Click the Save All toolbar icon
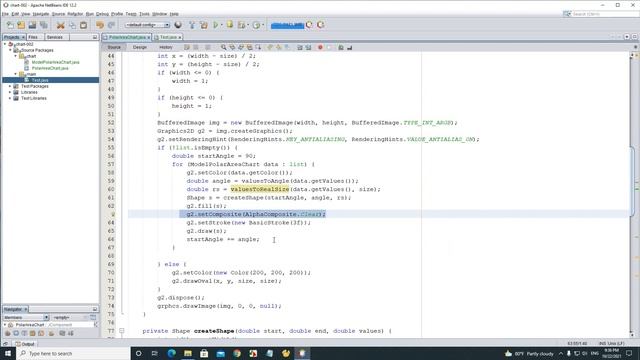 click(43, 25)
